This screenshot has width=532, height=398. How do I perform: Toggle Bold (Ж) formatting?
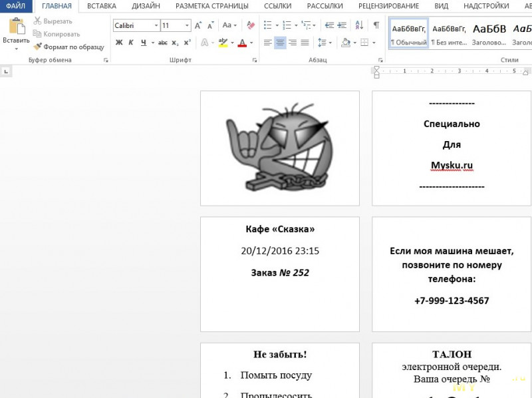coord(119,43)
